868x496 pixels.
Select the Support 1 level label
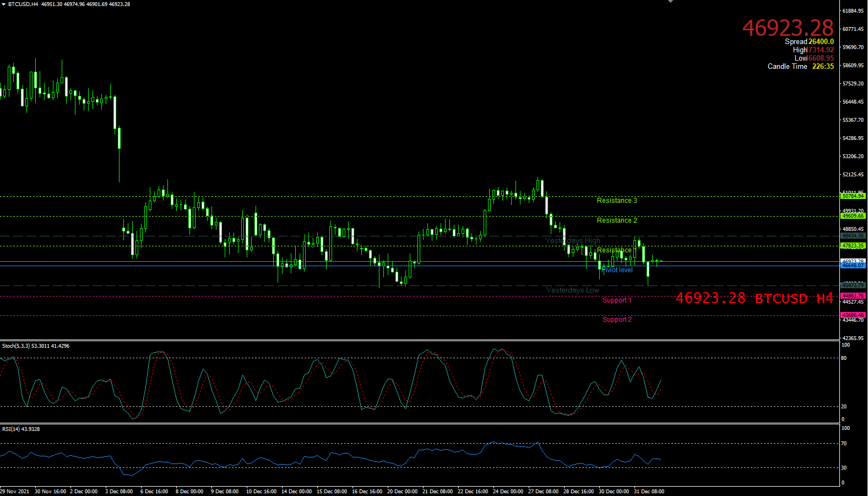click(617, 300)
